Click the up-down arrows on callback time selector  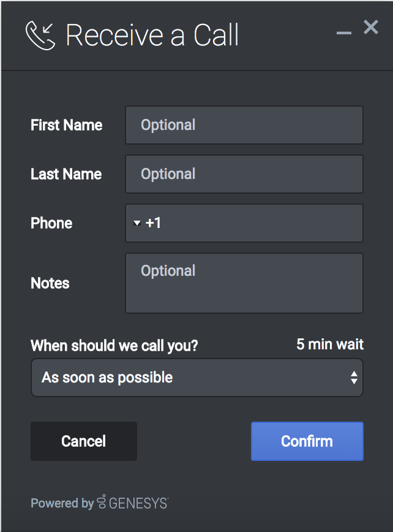354,378
